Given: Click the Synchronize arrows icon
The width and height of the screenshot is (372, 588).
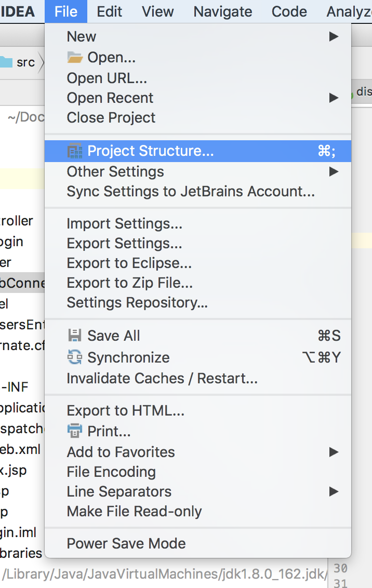Looking at the screenshot, I should [75, 357].
